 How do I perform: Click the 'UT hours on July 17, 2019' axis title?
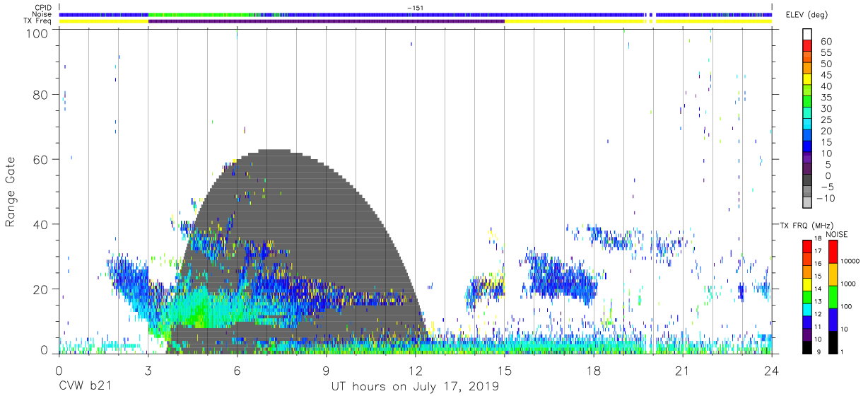point(415,387)
